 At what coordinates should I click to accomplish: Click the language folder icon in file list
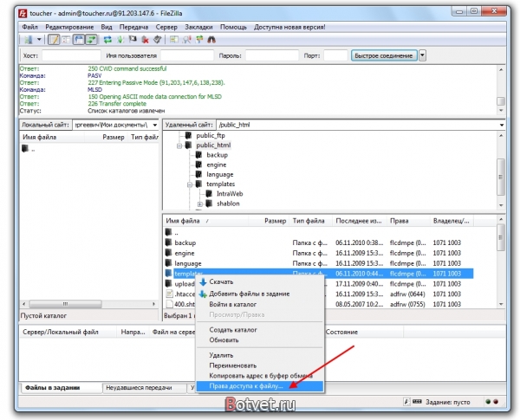(x=169, y=263)
